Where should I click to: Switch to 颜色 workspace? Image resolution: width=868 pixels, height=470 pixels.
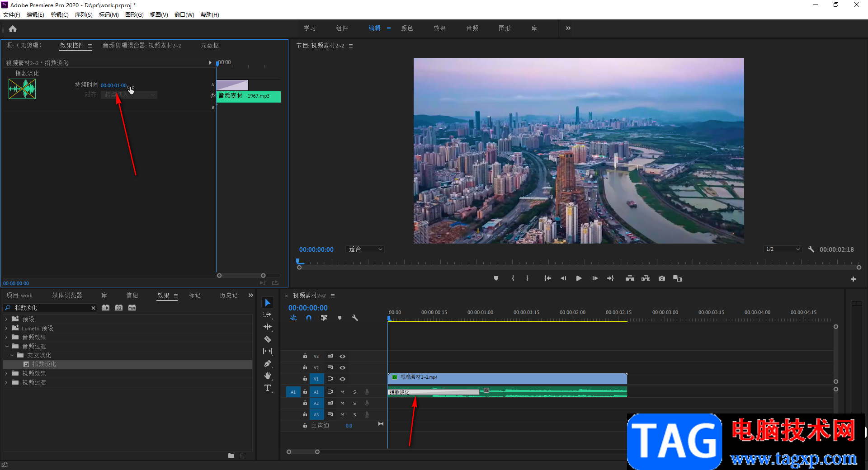click(407, 28)
